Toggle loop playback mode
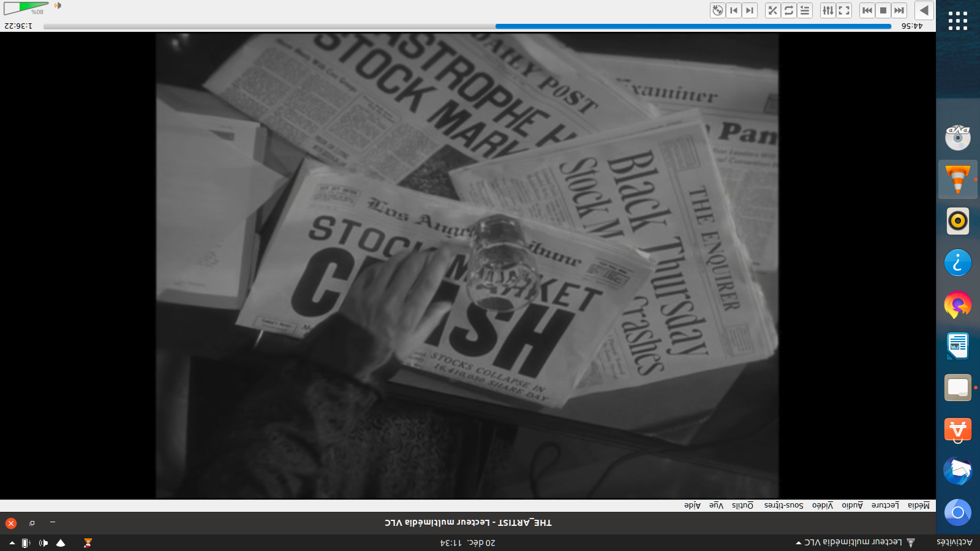 pos(789,10)
